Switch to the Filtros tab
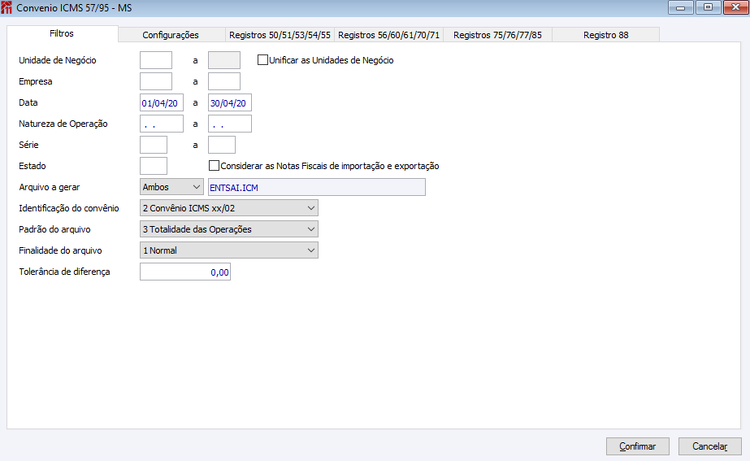 click(62, 33)
